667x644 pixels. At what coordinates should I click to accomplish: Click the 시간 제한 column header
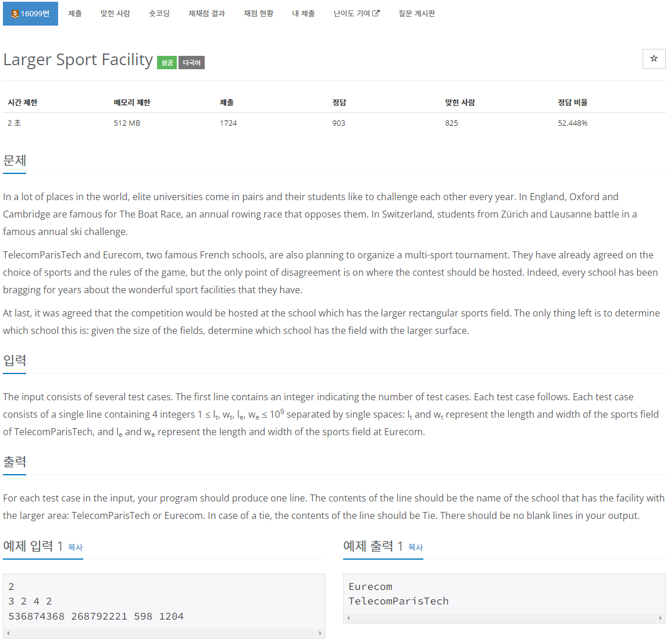pyautogui.click(x=23, y=102)
